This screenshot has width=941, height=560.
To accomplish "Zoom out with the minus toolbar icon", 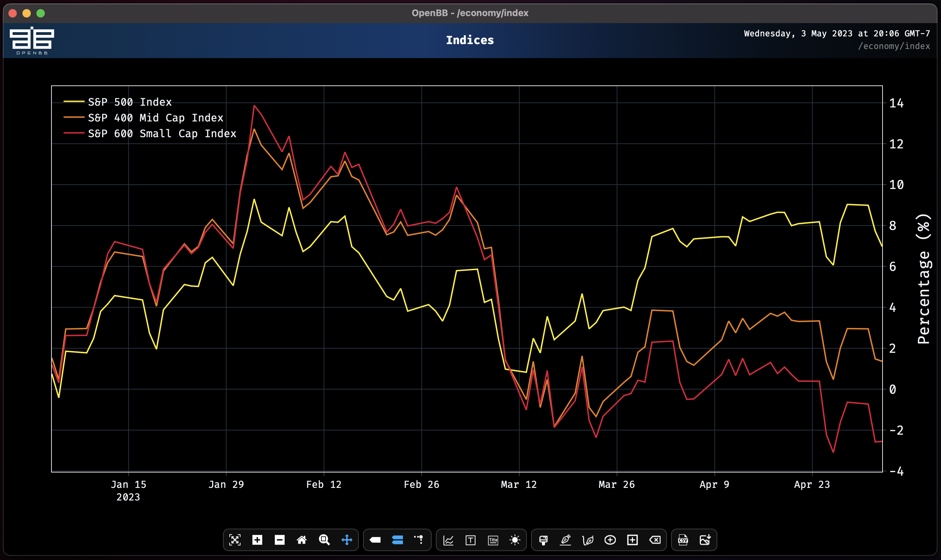I will (279, 540).
